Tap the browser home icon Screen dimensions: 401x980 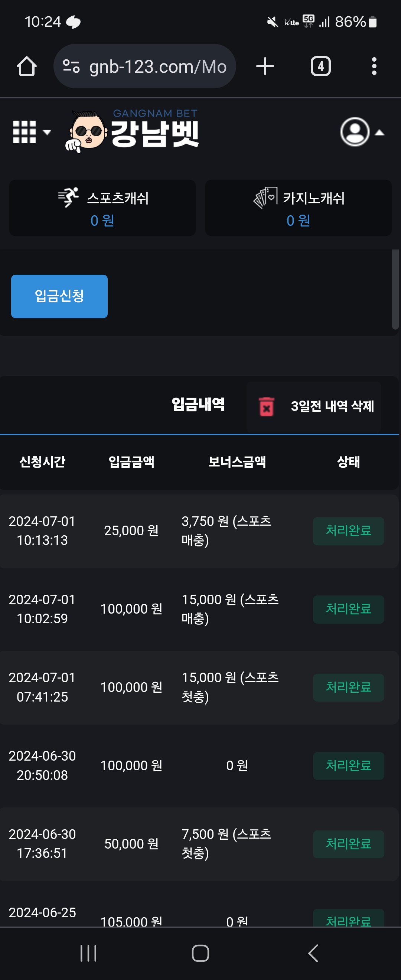27,66
